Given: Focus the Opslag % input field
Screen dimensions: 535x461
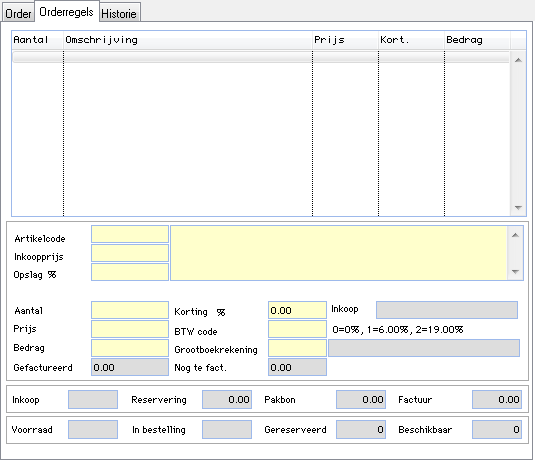Looking at the screenshot, I should click(x=130, y=272).
